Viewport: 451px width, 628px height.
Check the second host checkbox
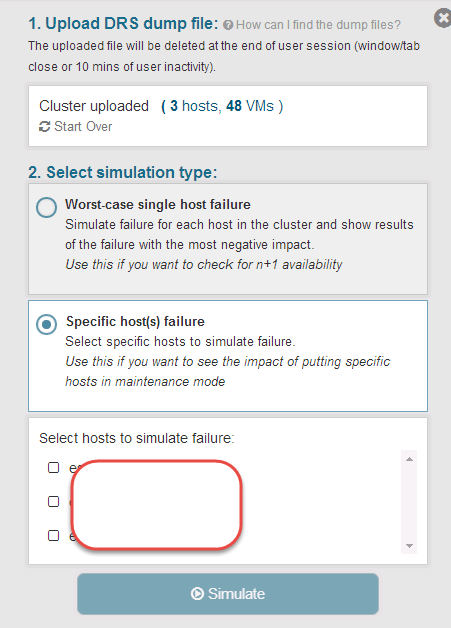tap(53, 501)
